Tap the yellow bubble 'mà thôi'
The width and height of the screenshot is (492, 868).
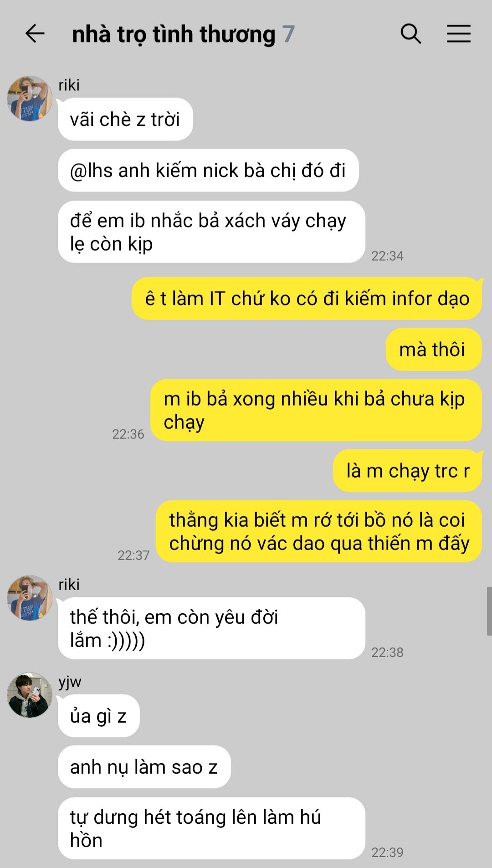(434, 349)
